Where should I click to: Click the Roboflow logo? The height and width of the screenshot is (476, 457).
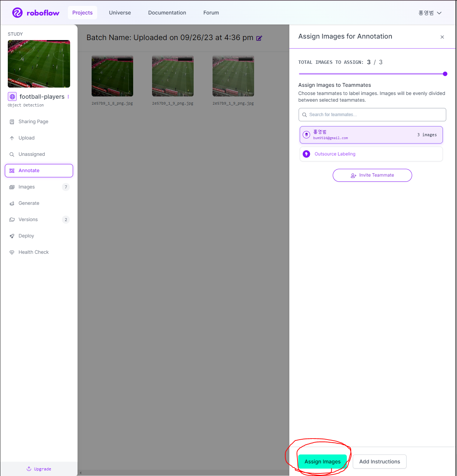(36, 13)
